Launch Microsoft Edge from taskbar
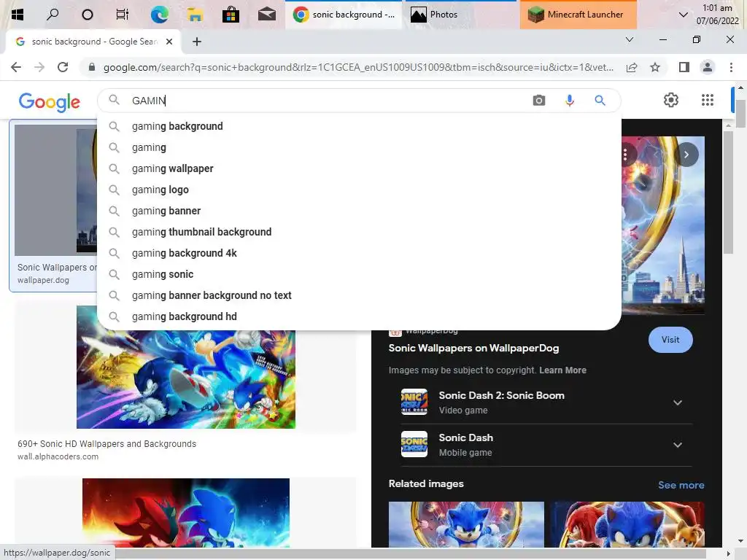This screenshot has height=560, width=747. pos(159,15)
